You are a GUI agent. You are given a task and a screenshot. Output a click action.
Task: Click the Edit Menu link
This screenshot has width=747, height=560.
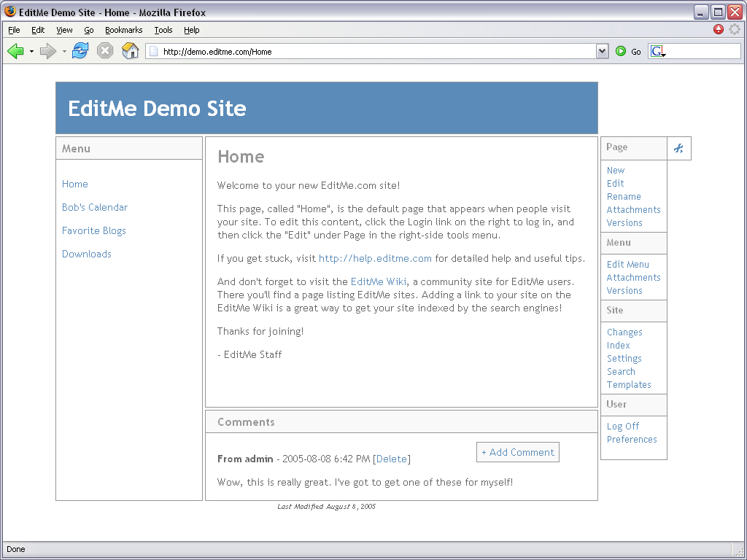(627, 264)
